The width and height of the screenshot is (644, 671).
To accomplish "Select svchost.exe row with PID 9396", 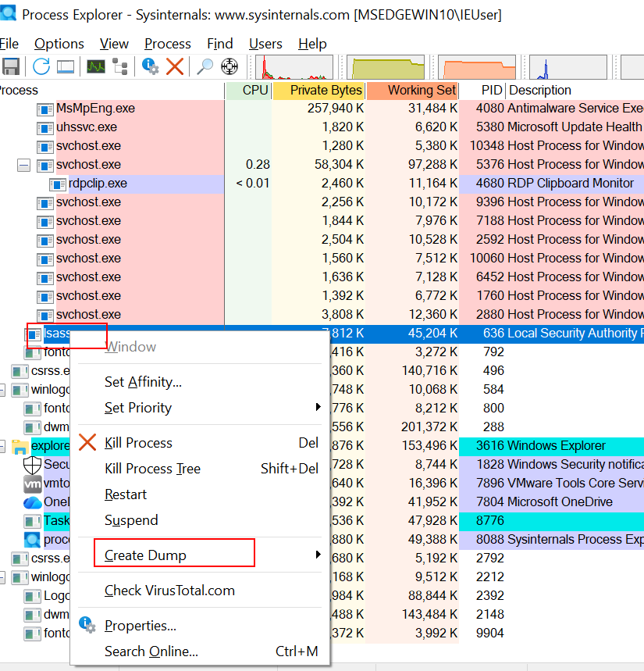I will click(x=322, y=202).
